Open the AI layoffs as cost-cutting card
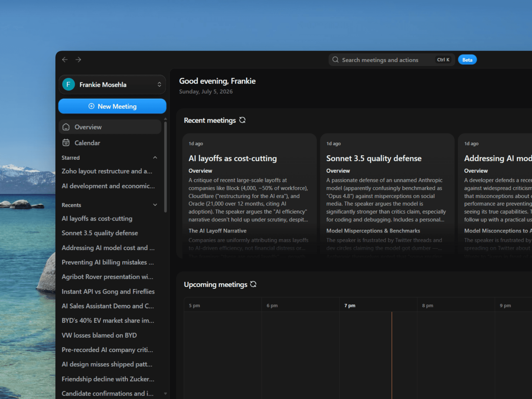 249,196
